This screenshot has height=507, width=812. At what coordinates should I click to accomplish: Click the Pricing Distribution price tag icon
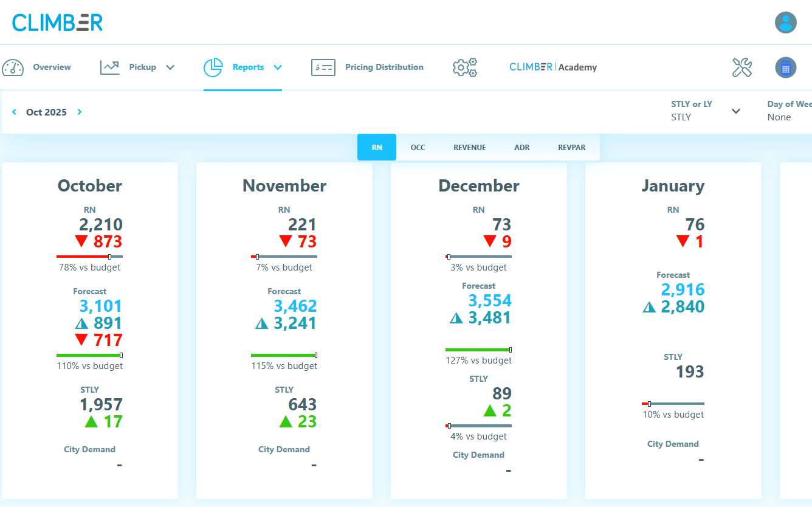tap(323, 67)
